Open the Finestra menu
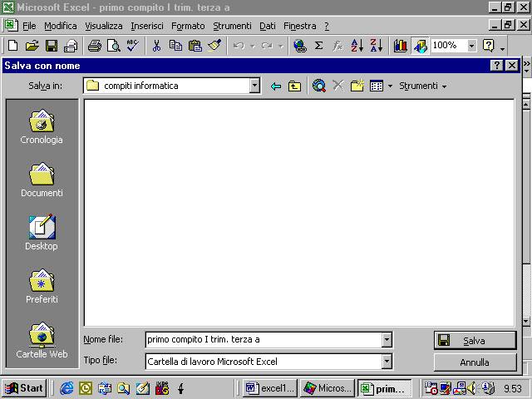 pos(299,26)
